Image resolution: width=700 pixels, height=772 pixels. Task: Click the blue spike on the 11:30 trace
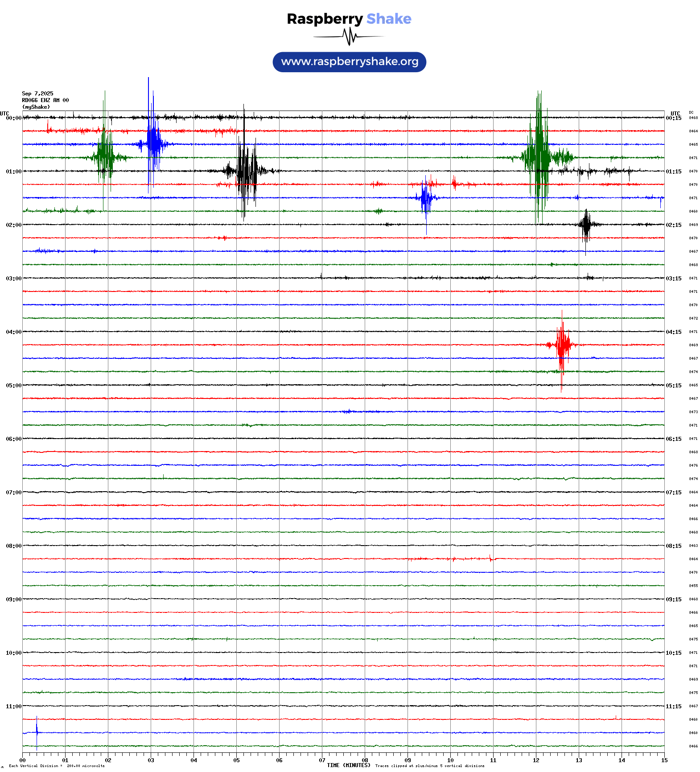tap(37, 732)
